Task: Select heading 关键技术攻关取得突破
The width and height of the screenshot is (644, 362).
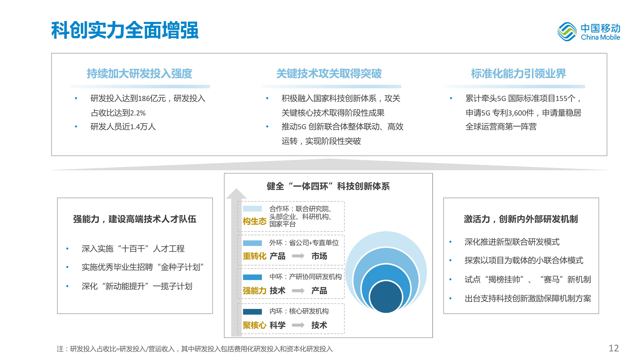Action: tap(329, 73)
